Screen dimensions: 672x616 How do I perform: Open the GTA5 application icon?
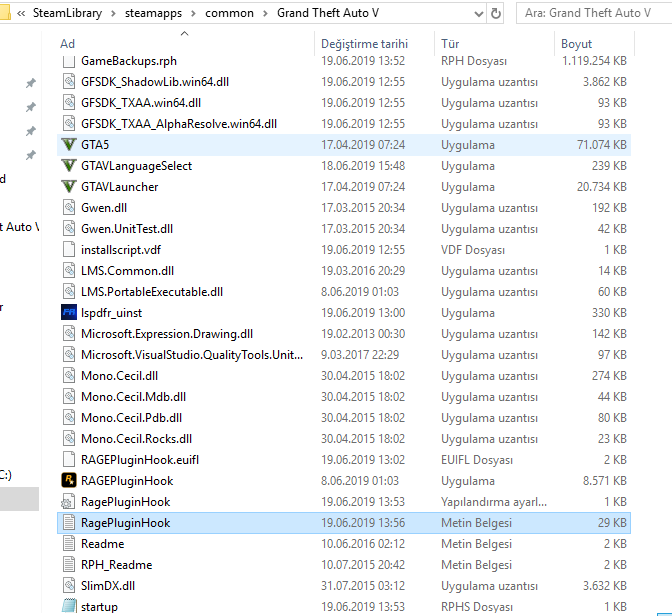click(x=69, y=144)
